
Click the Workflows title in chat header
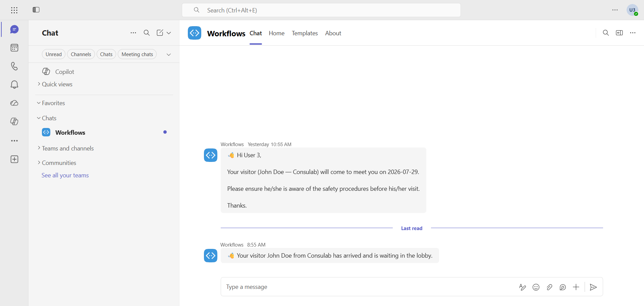(x=226, y=33)
